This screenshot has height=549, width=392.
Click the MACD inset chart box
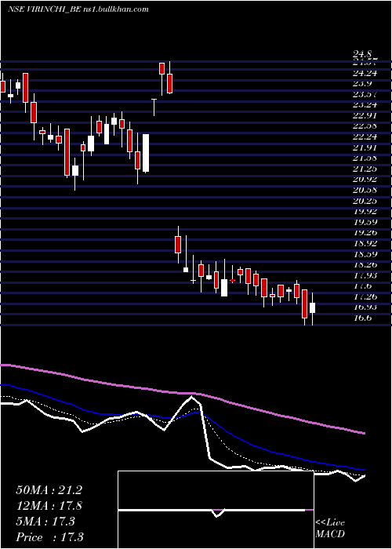(x=216, y=510)
